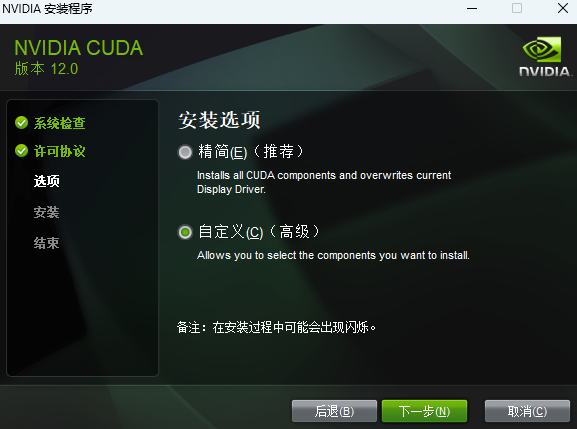Screen dimensions: 577x429
Task: Proceed with the 下一步(N) button
Action: point(424,411)
